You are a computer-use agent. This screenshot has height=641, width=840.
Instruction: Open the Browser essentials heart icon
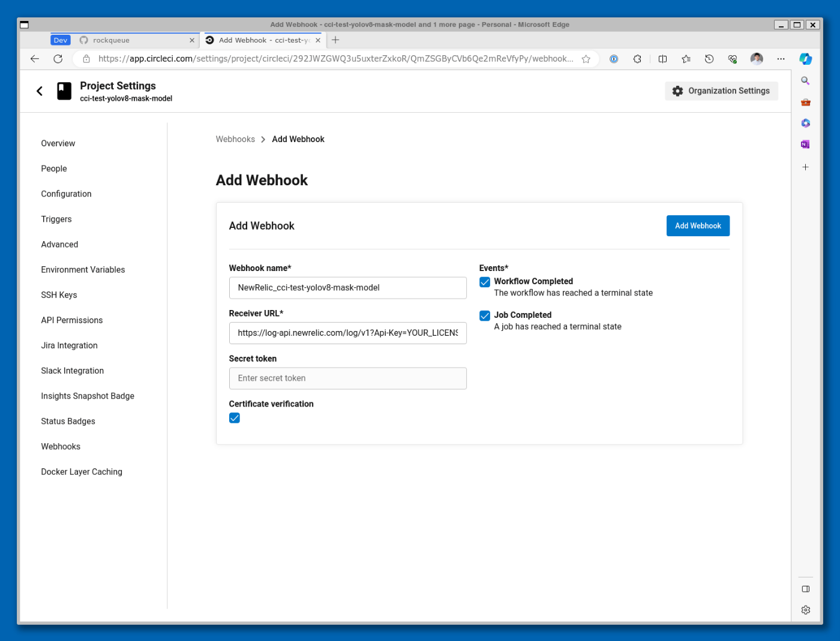[x=733, y=59]
